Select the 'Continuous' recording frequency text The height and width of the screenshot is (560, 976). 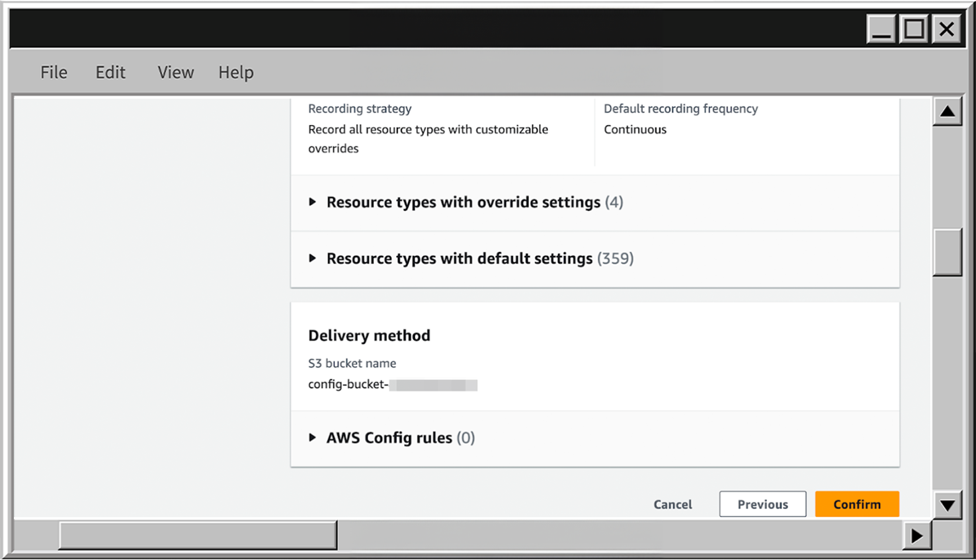635,130
